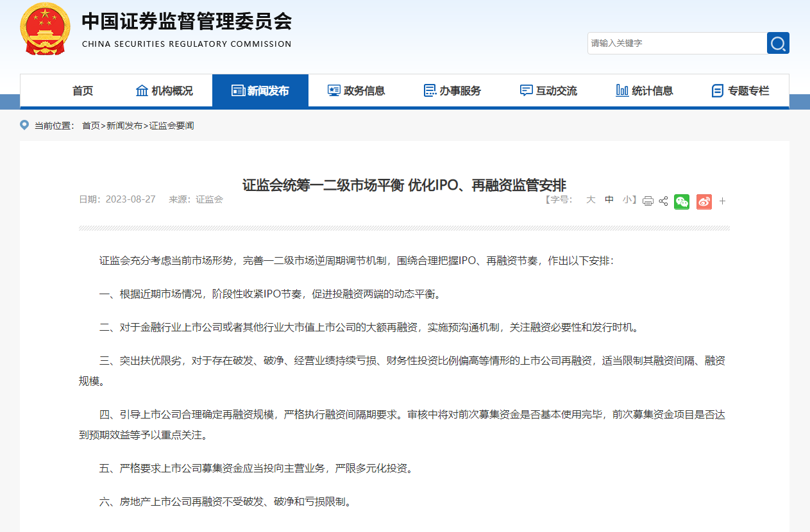Click the paragraph starting 六、房地产上市公司
Viewport: 810px width, 532px height.
click(226, 501)
